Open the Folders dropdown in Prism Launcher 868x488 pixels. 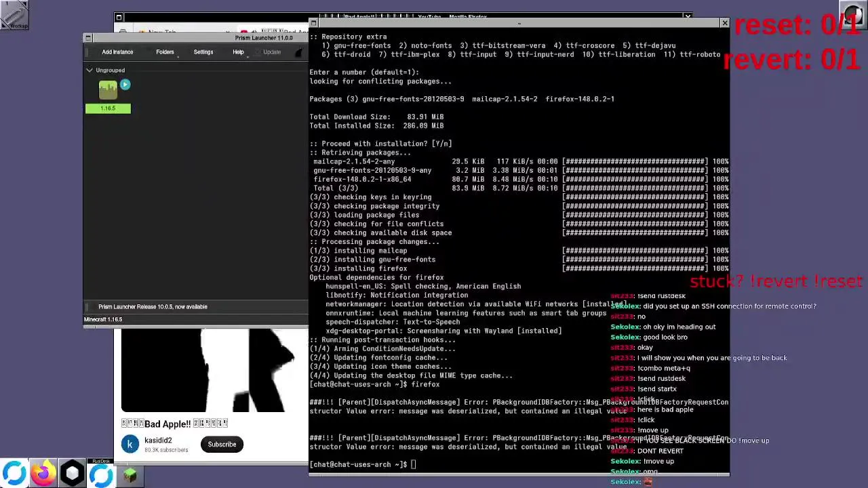[165, 52]
